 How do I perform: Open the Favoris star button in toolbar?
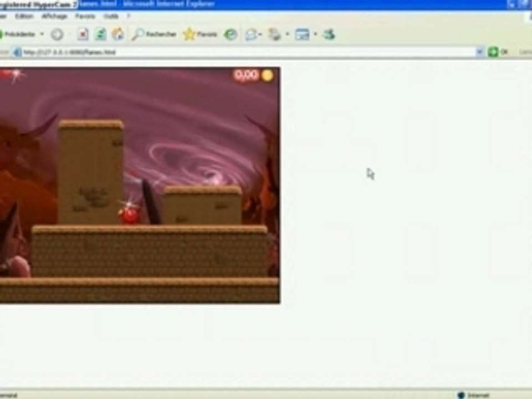pos(200,34)
